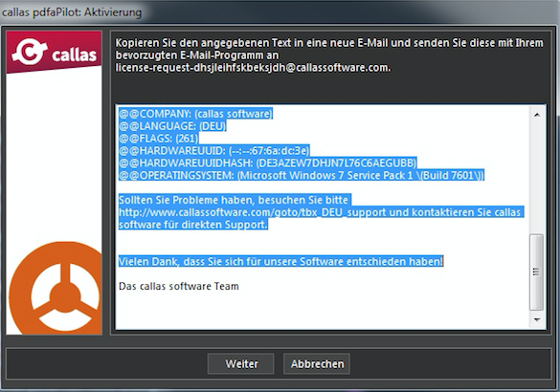The height and width of the screenshot is (392, 560).
Task: Click the 'Das callas software Team' signature
Action: coord(179,286)
